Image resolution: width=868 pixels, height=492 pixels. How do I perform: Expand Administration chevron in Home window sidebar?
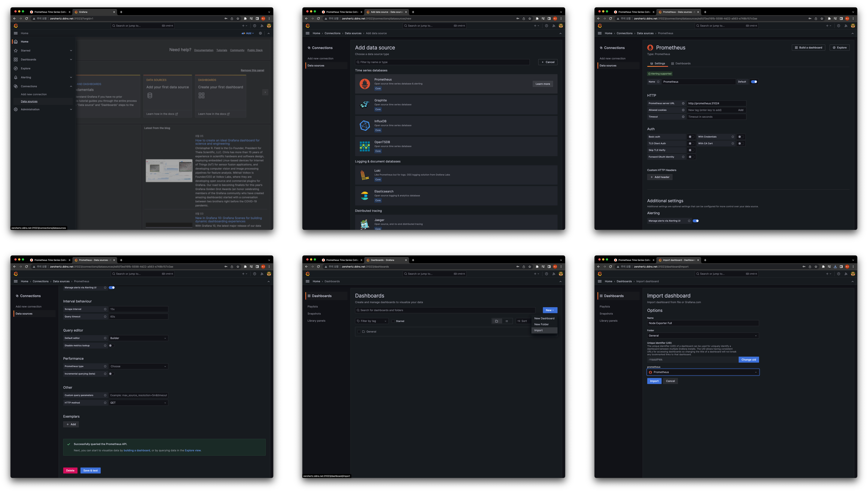coord(71,110)
